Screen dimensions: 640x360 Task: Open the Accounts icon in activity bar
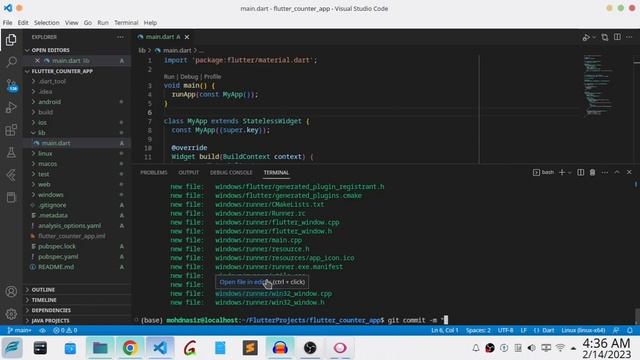(x=11, y=291)
